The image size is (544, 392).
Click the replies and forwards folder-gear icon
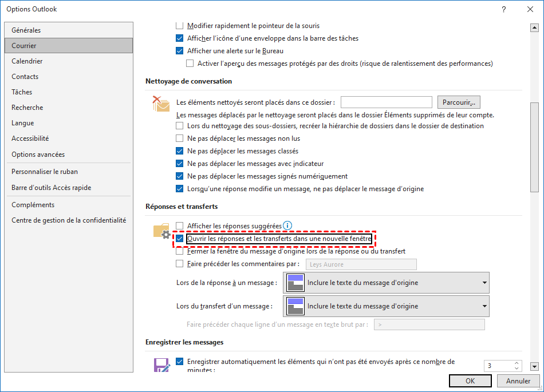click(161, 231)
